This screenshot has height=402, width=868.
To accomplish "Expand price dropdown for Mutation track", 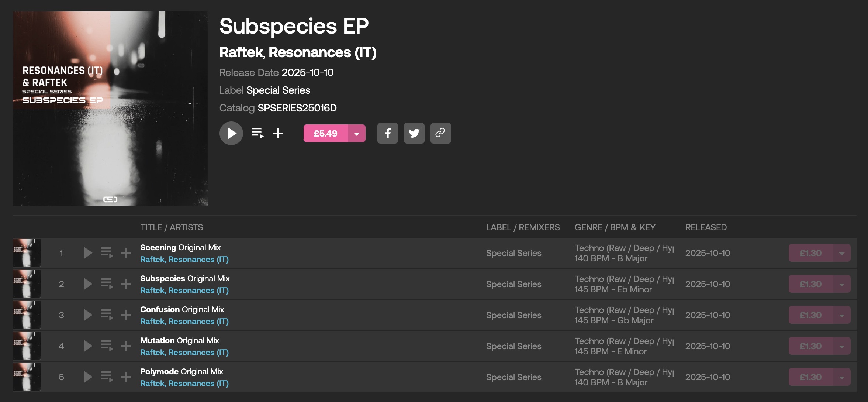I will (842, 346).
